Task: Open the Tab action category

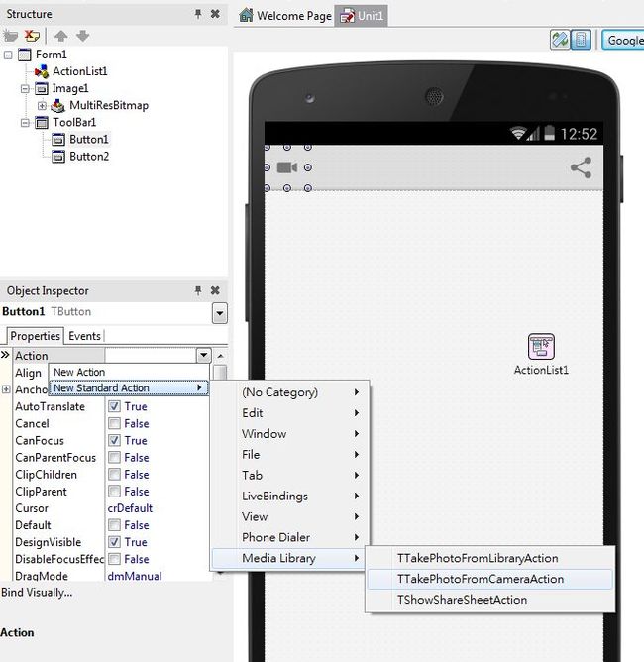Action: click(289, 475)
